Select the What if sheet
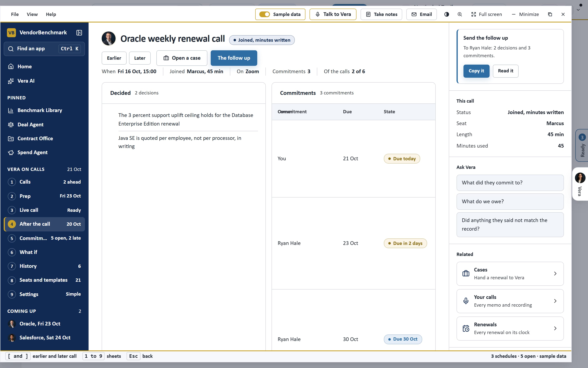588x368 pixels. click(x=44, y=252)
